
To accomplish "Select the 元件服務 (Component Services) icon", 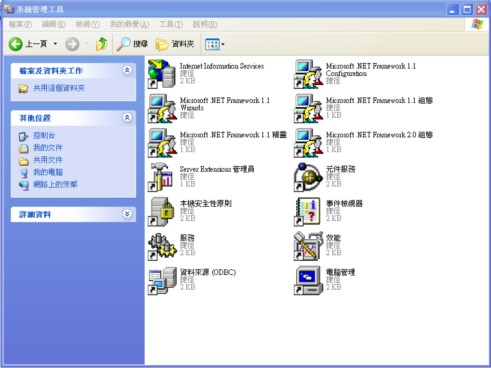I will (308, 177).
